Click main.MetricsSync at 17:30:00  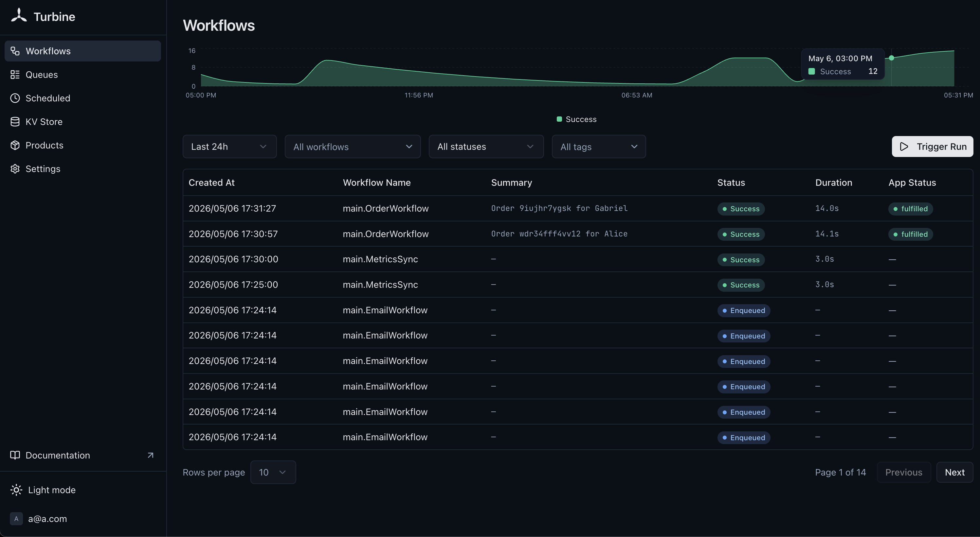click(x=380, y=259)
